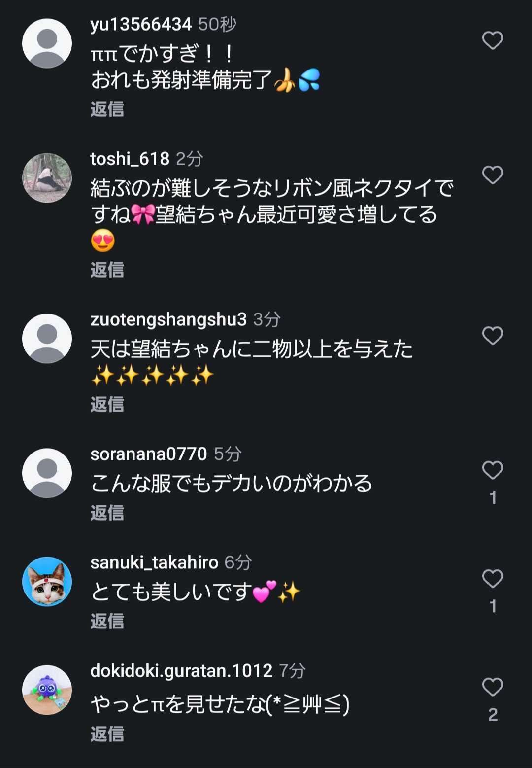The width and height of the screenshot is (532, 768).
Task: Tap heart on zuotengshangshu3's comment
Action: 492,336
